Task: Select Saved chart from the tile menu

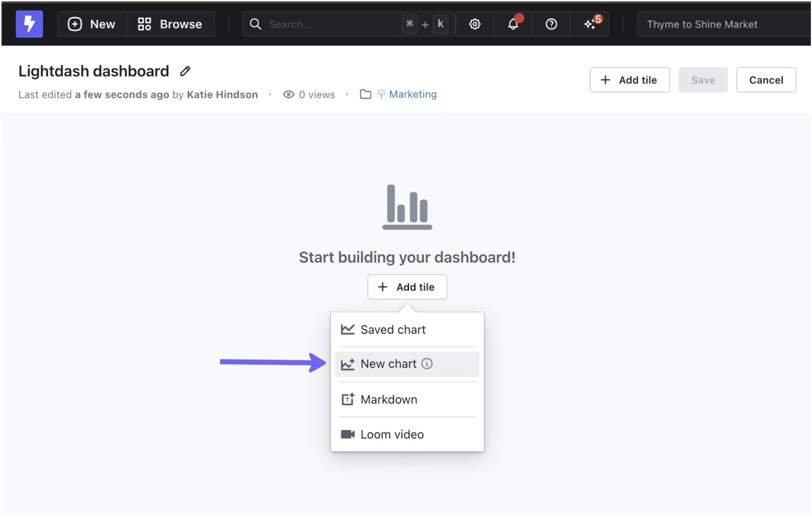Action: pyautogui.click(x=393, y=329)
